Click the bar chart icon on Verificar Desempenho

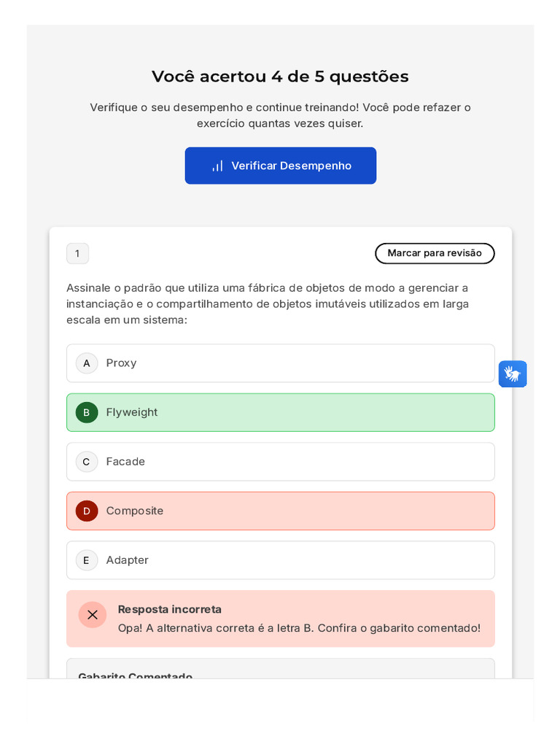pos(217,166)
